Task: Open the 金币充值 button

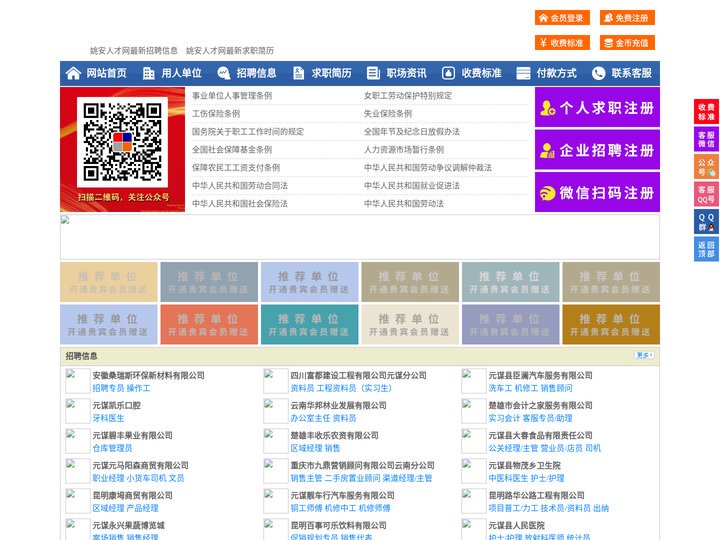Action: [627, 43]
